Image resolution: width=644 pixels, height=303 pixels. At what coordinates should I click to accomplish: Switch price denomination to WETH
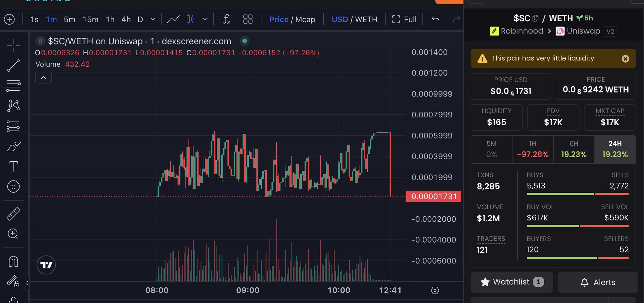coord(366,19)
